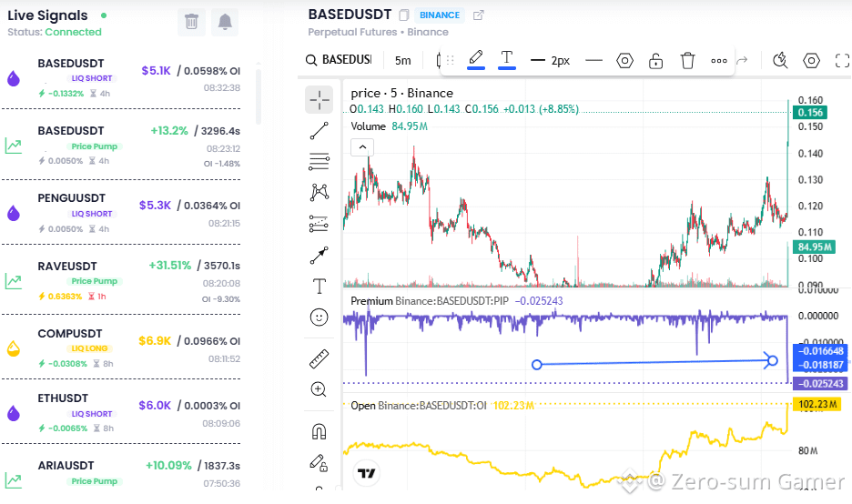The height and width of the screenshot is (504, 852).
Task: Open symbol search for BASEDUSDT
Action: click(x=339, y=60)
